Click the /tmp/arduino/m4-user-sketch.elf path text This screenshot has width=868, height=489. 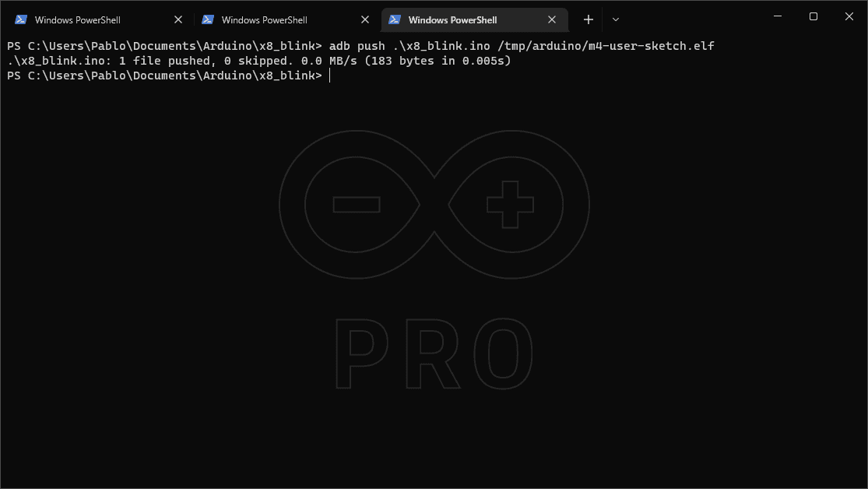coord(606,46)
